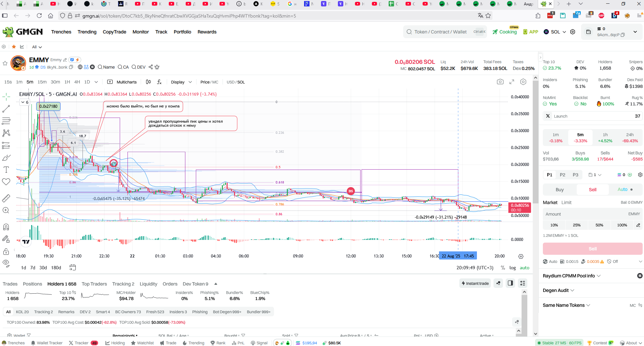Switch to Limit order type
The width and height of the screenshot is (644, 346).
point(566,202)
